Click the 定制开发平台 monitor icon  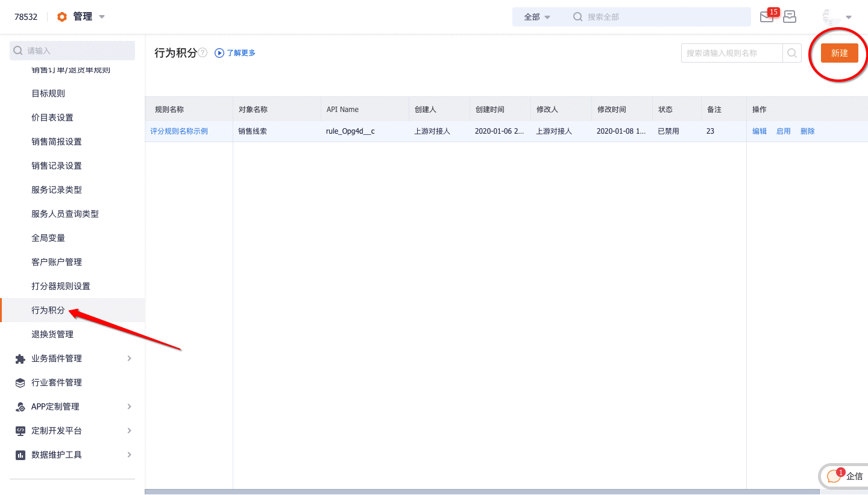click(20, 431)
